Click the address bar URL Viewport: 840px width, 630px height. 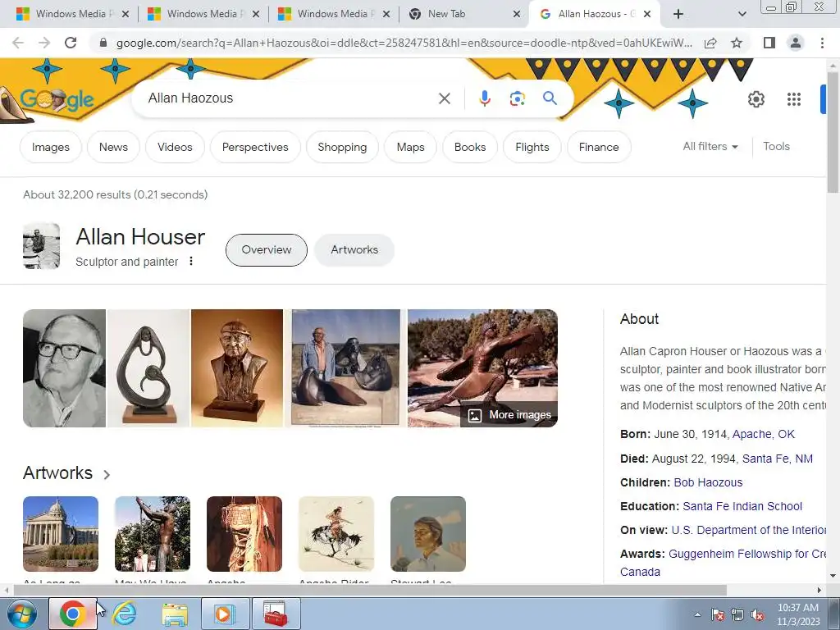[x=404, y=43]
